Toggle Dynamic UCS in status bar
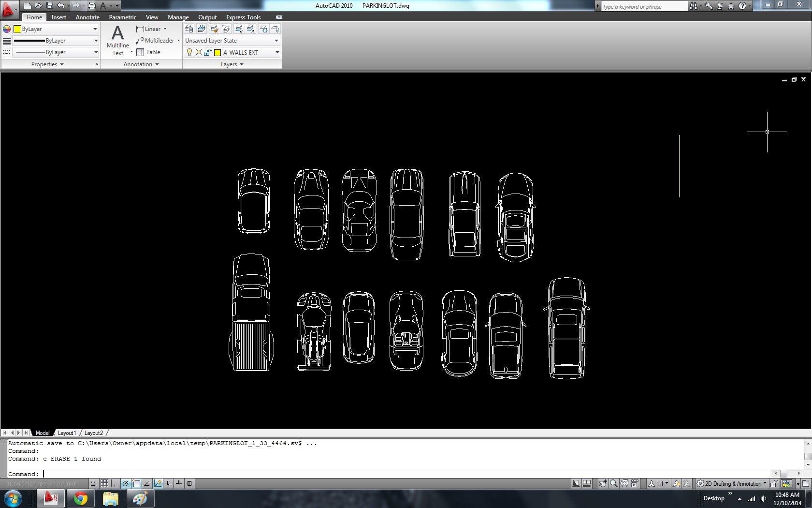This screenshot has height=508, width=812. tap(158, 483)
